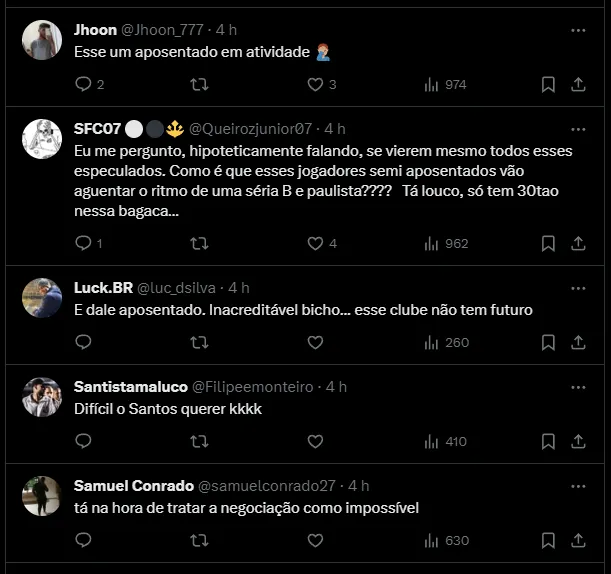This screenshot has width=611, height=574.
Task: Reply to Jhoon's tweet
Action: pyautogui.click(x=83, y=85)
